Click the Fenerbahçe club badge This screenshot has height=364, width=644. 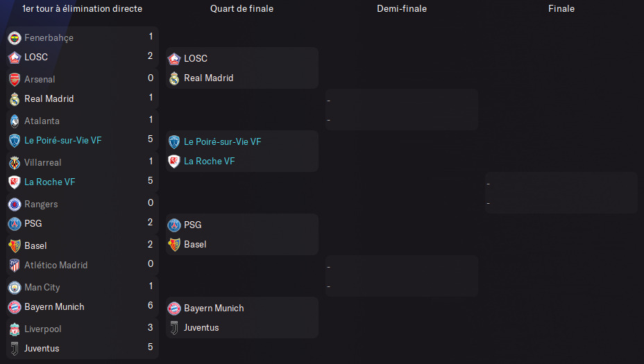point(15,37)
